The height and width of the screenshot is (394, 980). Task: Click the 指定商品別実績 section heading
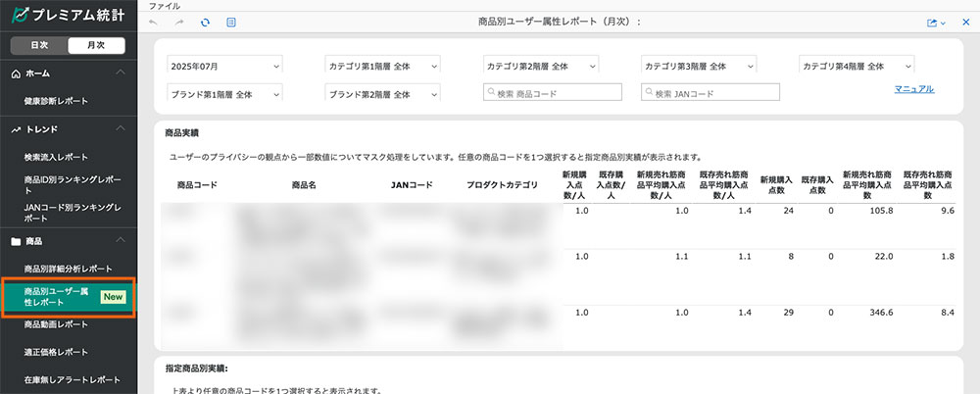pos(196,369)
